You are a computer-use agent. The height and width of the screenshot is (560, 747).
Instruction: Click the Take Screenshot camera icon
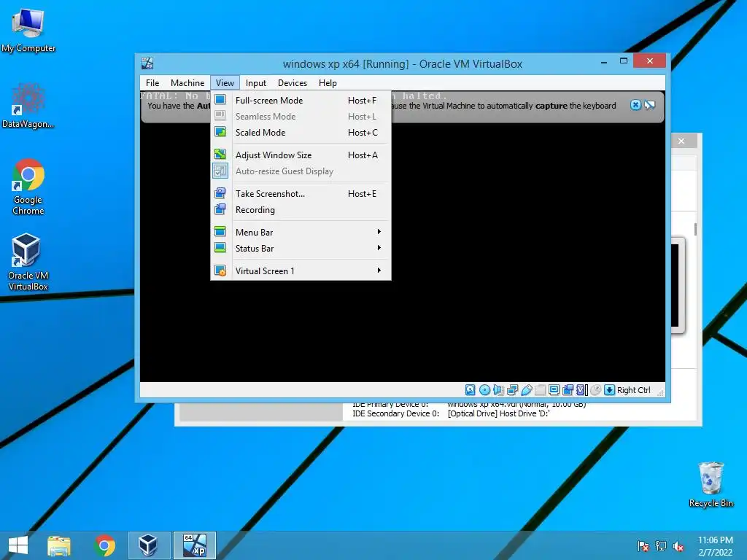click(x=220, y=193)
